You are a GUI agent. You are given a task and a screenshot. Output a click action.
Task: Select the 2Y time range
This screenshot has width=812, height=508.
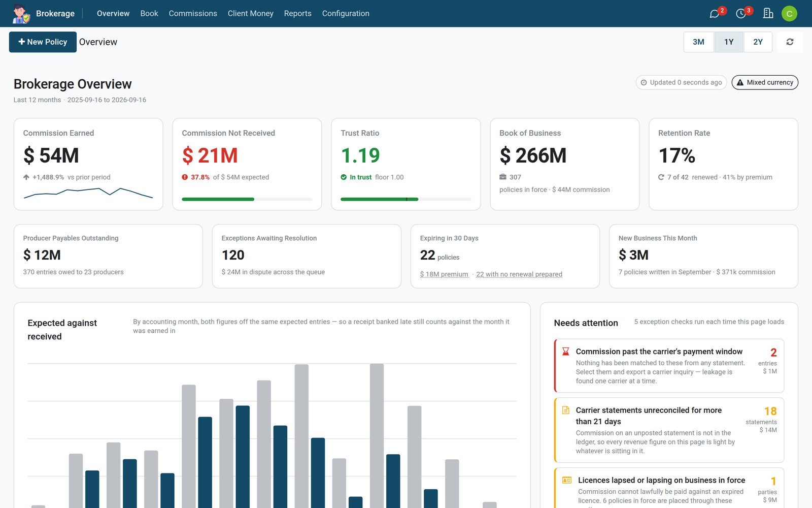(x=758, y=42)
